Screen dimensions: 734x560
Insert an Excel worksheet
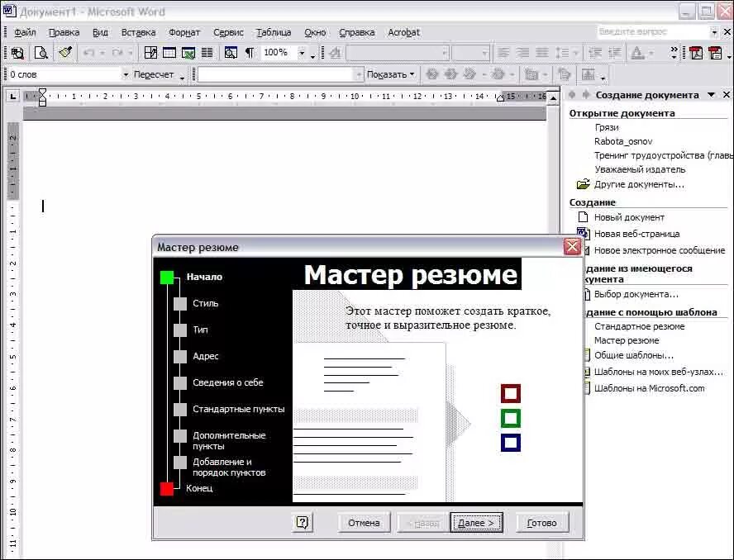pos(187,52)
